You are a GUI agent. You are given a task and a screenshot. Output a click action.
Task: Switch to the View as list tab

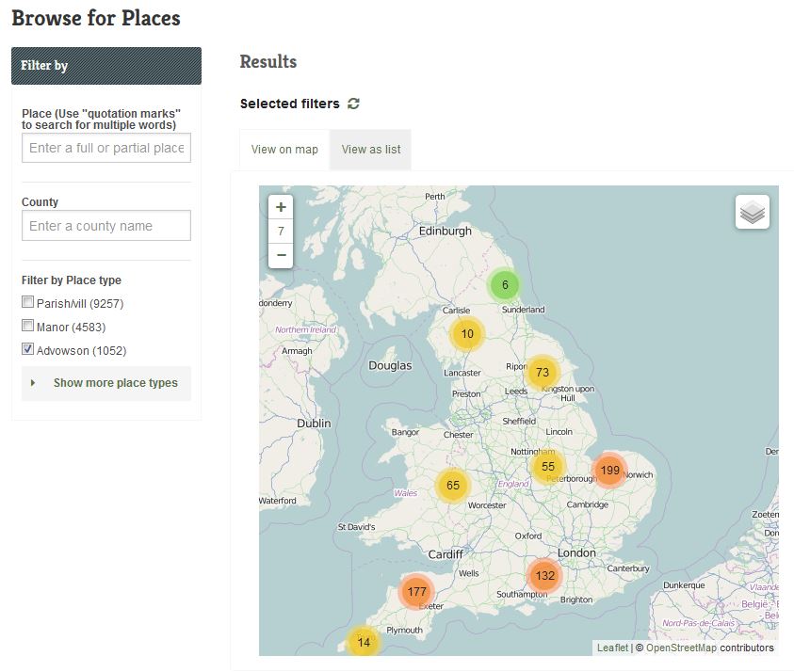371,150
